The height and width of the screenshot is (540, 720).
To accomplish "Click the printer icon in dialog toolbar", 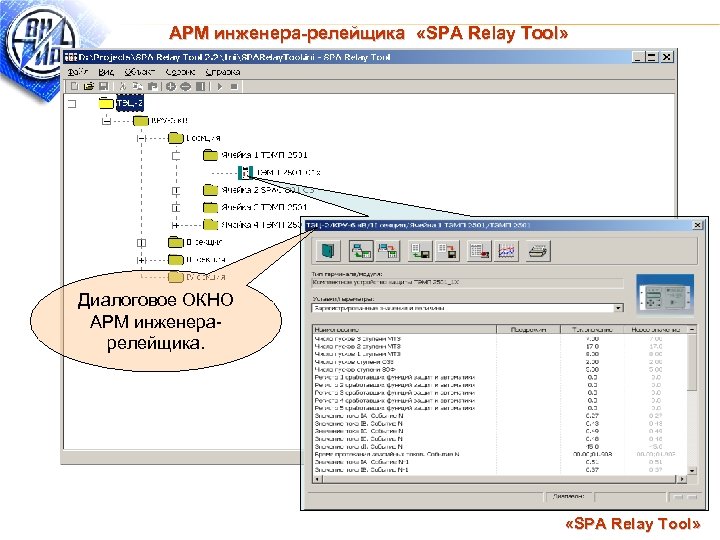I will click(538, 251).
